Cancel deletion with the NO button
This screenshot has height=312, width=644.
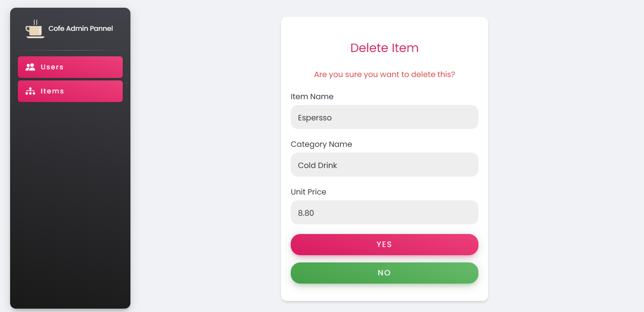[385, 273]
